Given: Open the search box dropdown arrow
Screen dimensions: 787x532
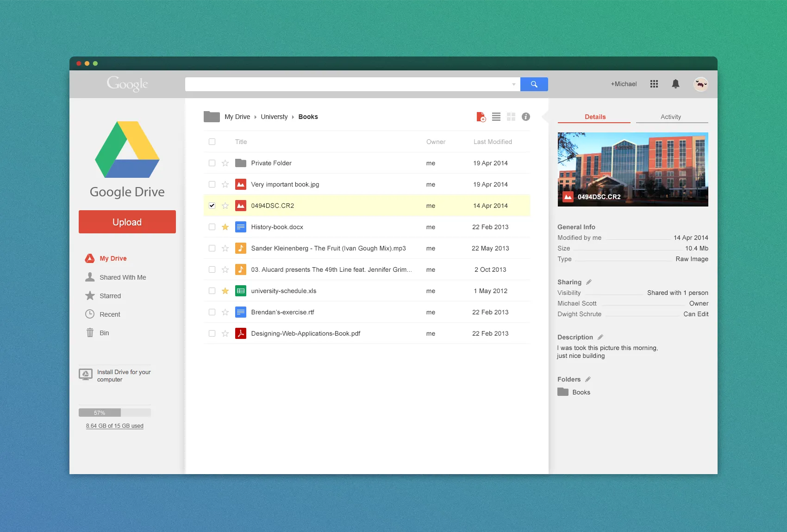Looking at the screenshot, I should click(x=514, y=84).
